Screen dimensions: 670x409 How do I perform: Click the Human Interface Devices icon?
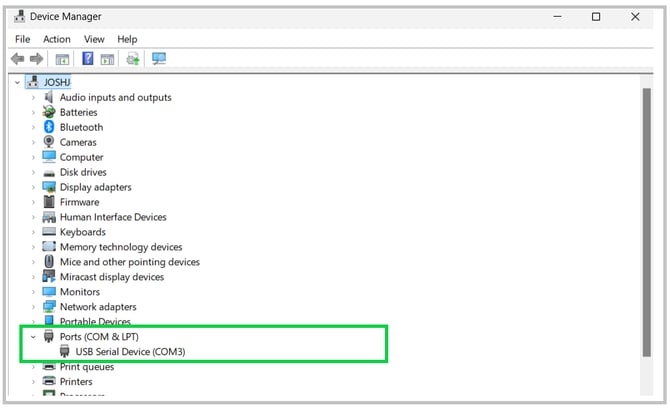49,217
